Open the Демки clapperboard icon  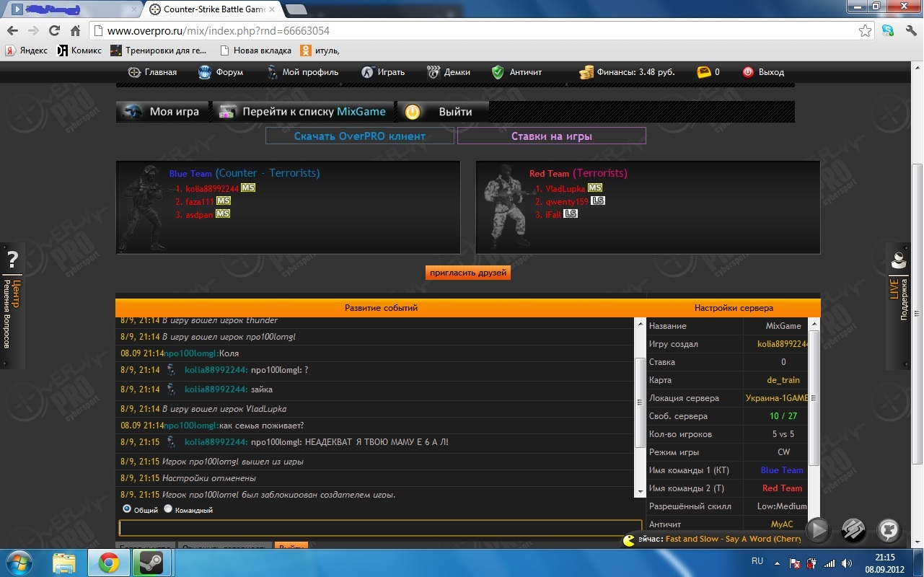(434, 72)
